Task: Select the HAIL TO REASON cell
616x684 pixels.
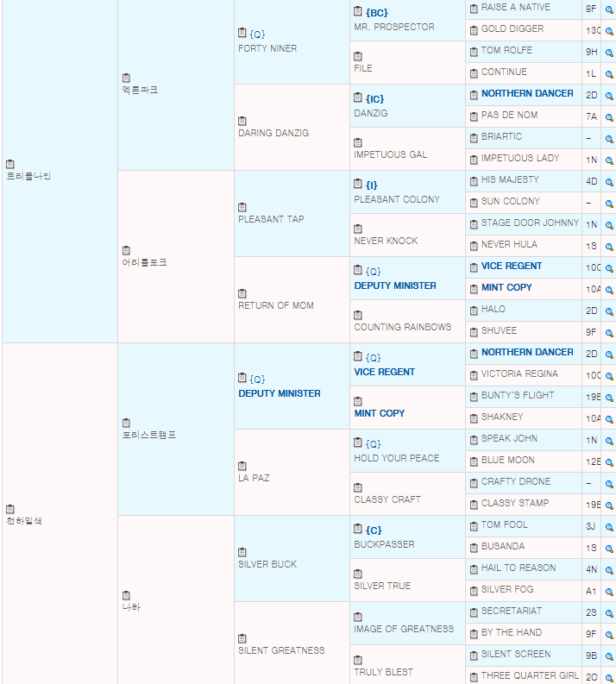Action: coord(524,569)
